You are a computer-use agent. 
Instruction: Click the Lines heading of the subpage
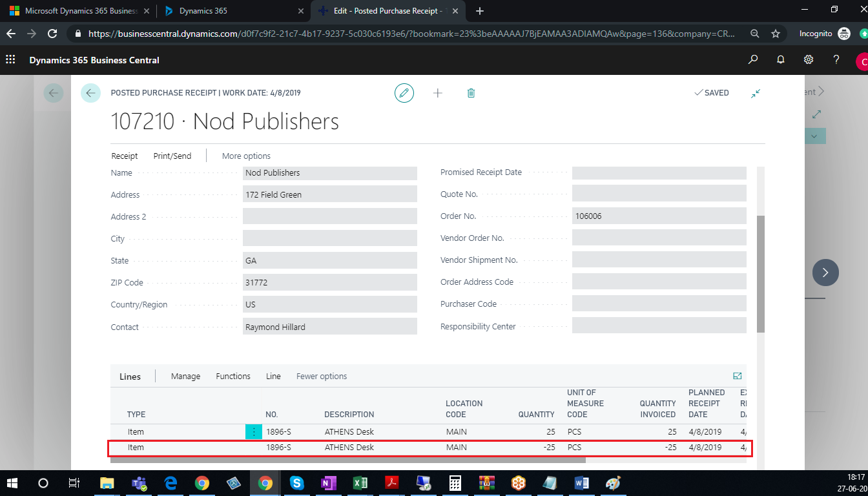point(130,377)
